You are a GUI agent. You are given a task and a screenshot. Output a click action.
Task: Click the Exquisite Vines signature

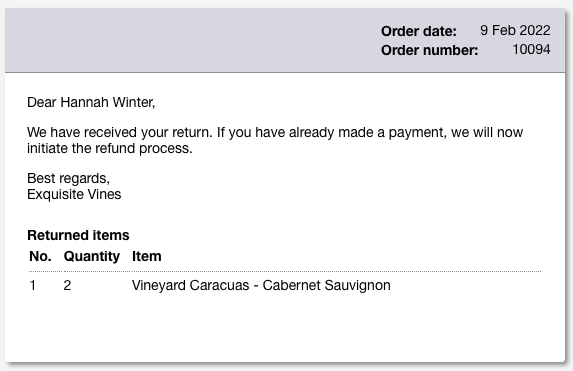(74, 194)
